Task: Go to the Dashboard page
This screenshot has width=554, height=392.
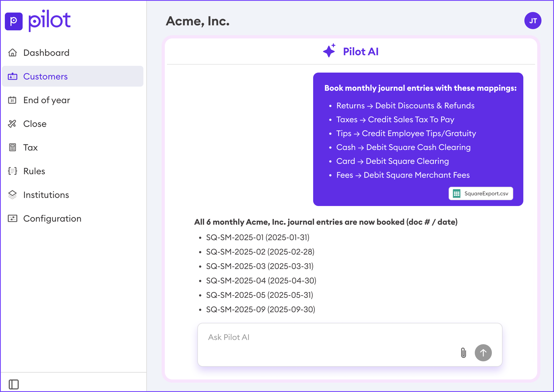Action: (46, 53)
